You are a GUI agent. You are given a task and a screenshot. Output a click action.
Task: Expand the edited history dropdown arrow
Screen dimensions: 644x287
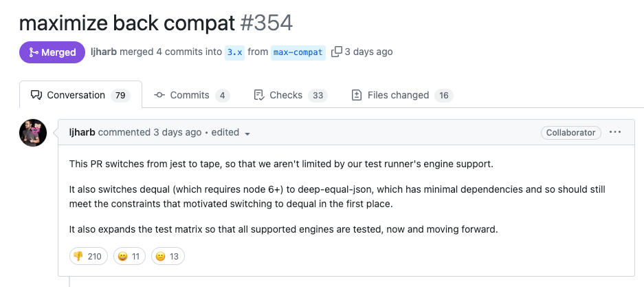click(247, 133)
